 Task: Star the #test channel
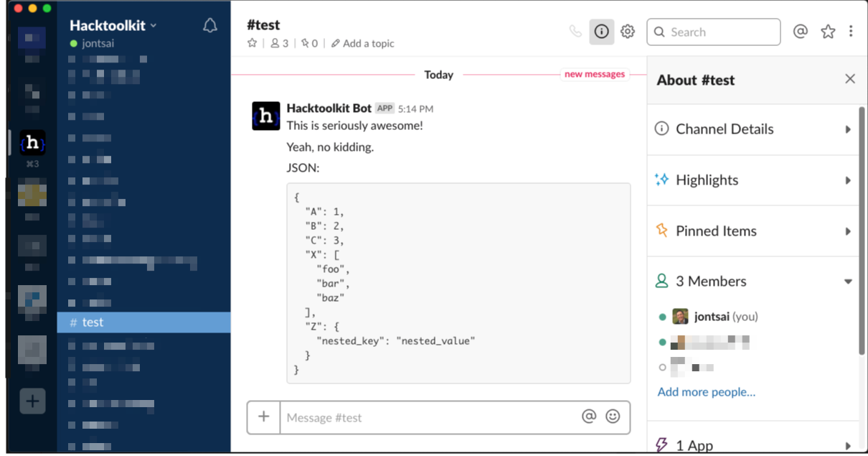point(252,43)
